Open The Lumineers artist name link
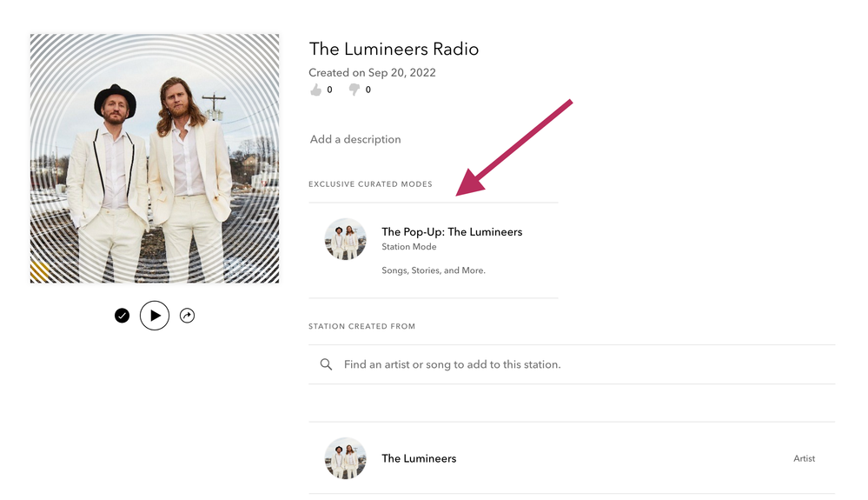This screenshot has height=500, width=868. click(419, 458)
